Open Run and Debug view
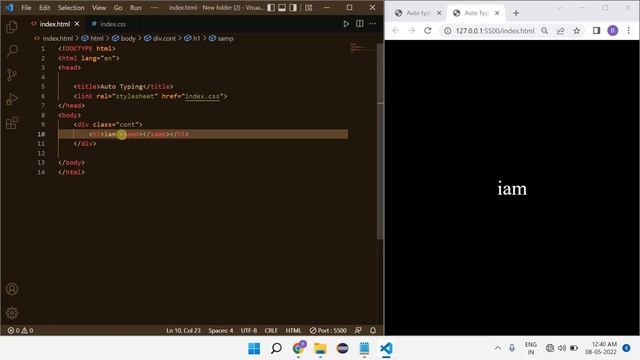 point(12,99)
